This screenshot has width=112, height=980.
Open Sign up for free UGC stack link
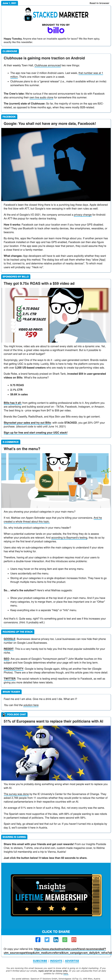pyautogui.click(x=36, y=433)
